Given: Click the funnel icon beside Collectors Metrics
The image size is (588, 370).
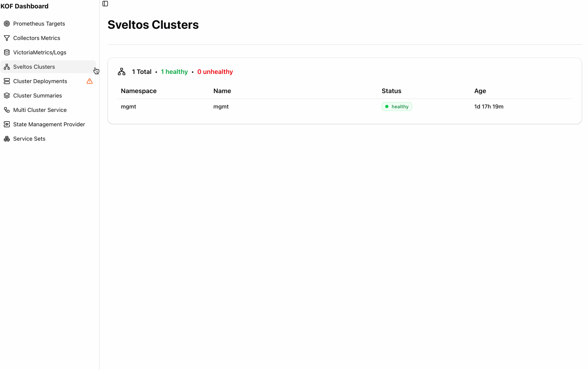Looking at the screenshot, I should (x=7, y=38).
